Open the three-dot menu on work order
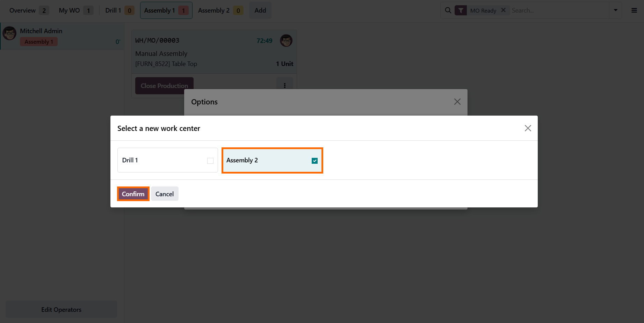This screenshot has width=644, height=323. click(x=285, y=86)
